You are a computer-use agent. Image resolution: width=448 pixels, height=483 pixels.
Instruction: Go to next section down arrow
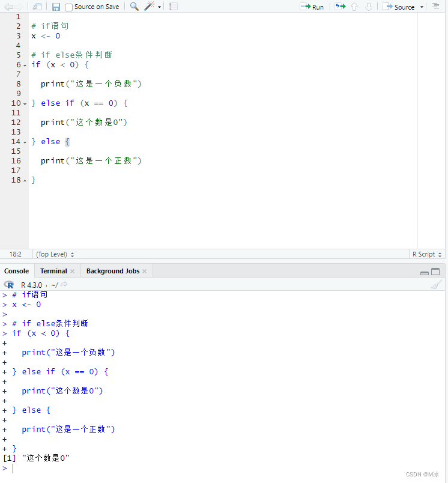pos(369,7)
